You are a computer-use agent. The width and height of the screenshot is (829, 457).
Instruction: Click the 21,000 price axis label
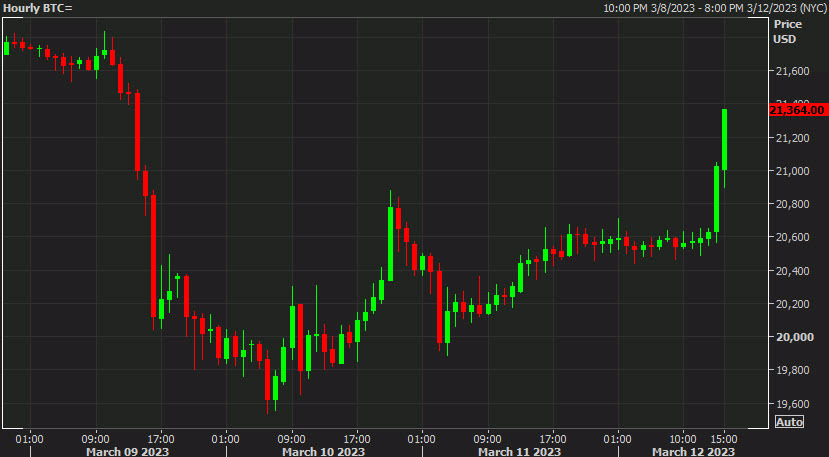[791, 171]
